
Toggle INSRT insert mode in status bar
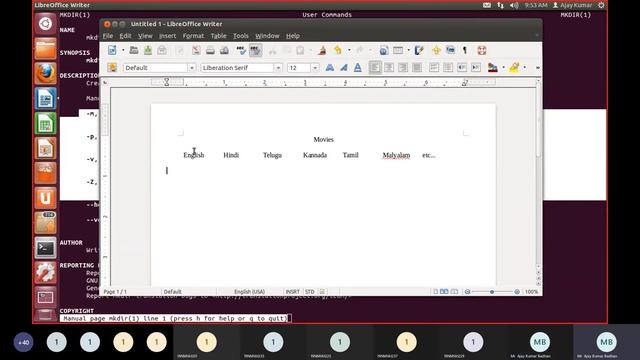tap(292, 292)
